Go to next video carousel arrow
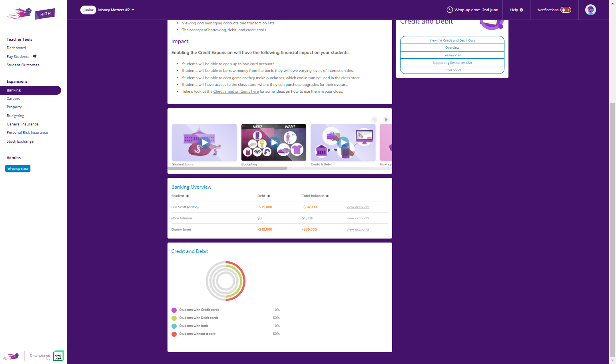 (x=386, y=119)
